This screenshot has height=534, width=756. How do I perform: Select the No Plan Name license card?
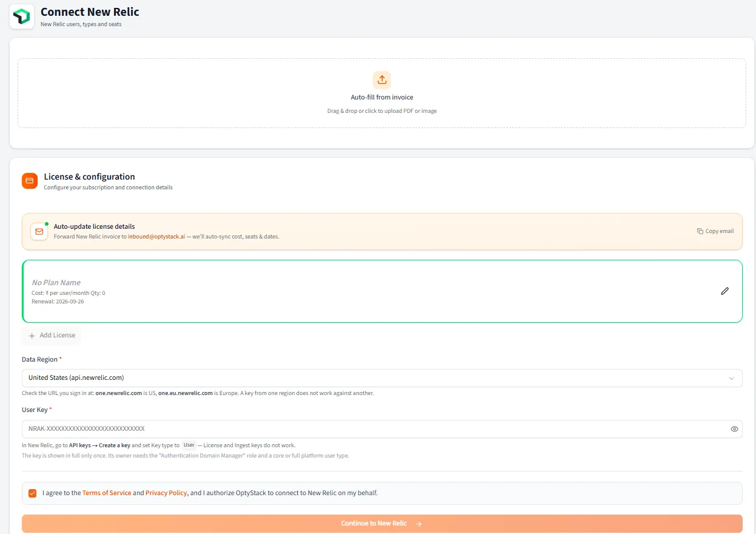pos(382,291)
